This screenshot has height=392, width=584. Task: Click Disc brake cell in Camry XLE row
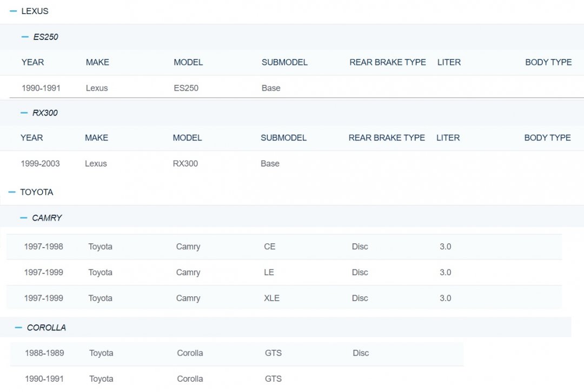click(360, 298)
